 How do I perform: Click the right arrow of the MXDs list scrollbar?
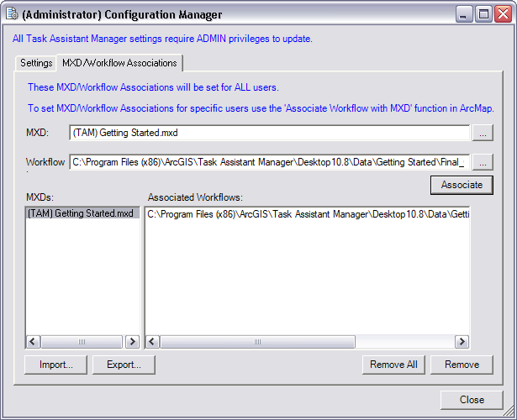click(x=132, y=342)
